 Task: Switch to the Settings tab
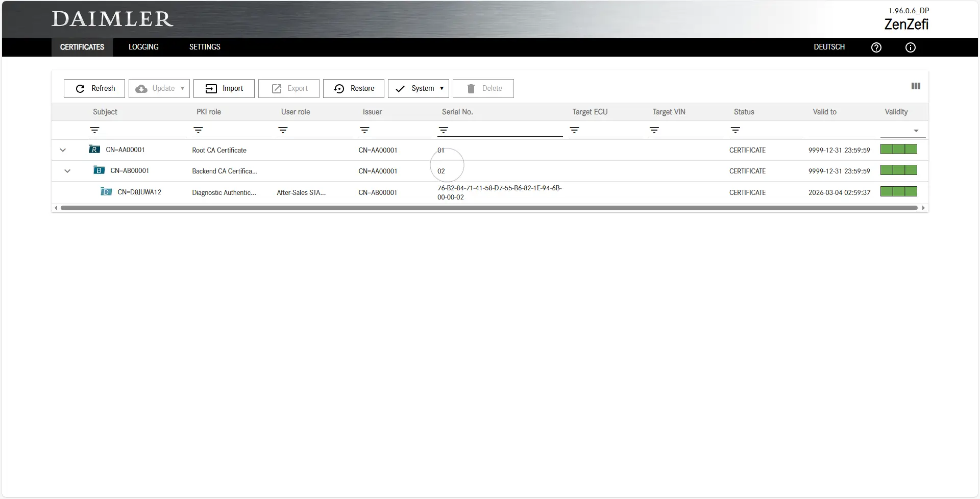[x=205, y=47]
